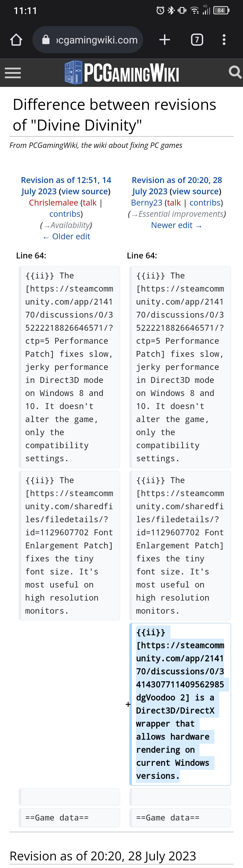Go to the Older edit
Viewport: 243px width, 868px height.
pyautogui.click(x=66, y=237)
